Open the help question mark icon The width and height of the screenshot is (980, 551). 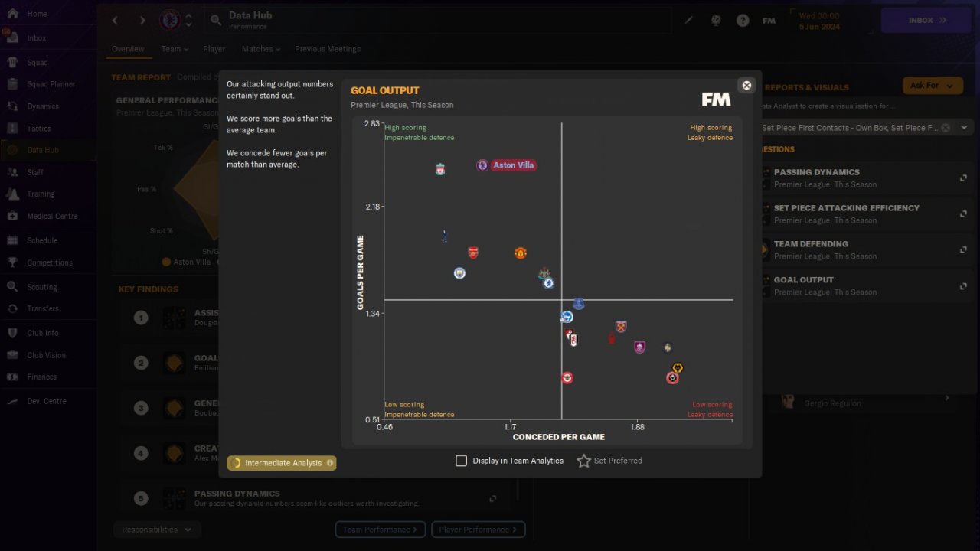743,21
